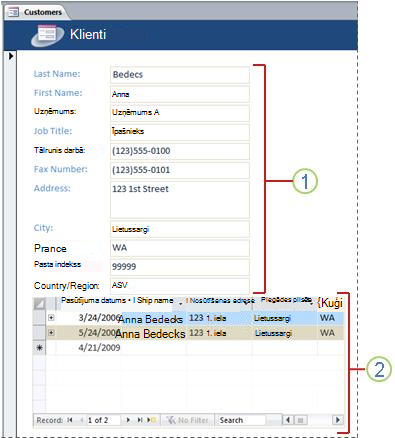The width and height of the screenshot is (395, 438).
Task: Click 123 1. iela in the first order row
Action: (x=207, y=318)
